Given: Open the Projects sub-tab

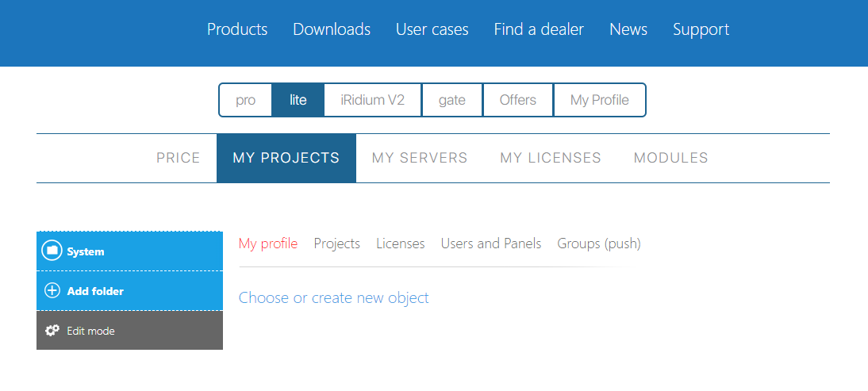Looking at the screenshot, I should click(x=336, y=243).
